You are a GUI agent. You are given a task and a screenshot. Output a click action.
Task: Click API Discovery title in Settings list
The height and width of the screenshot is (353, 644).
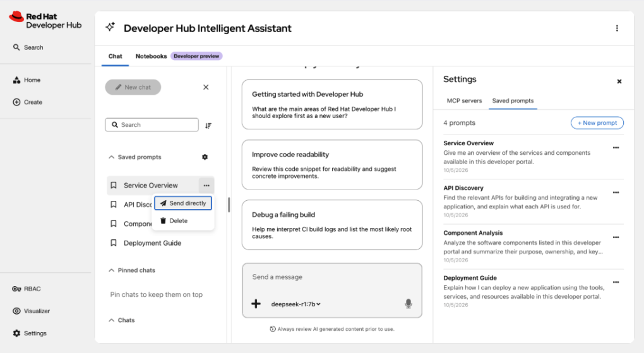pos(463,188)
